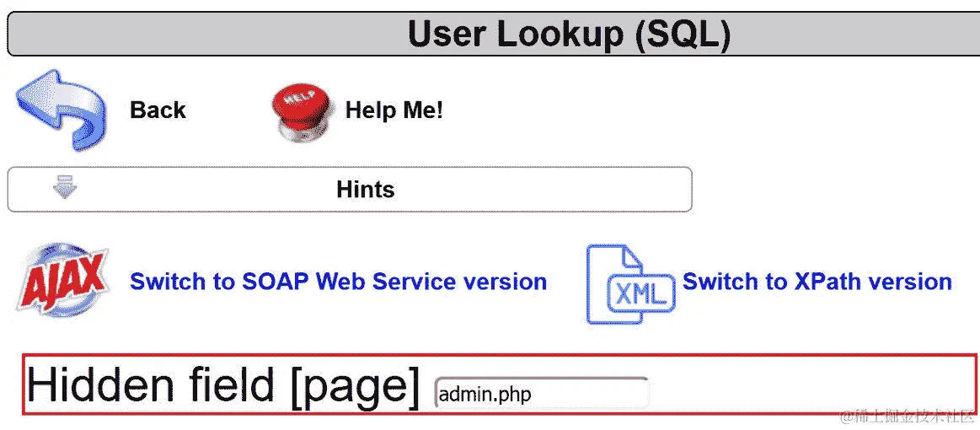The height and width of the screenshot is (430, 980).
Task: Click the AJAX logo icon
Action: point(62,282)
